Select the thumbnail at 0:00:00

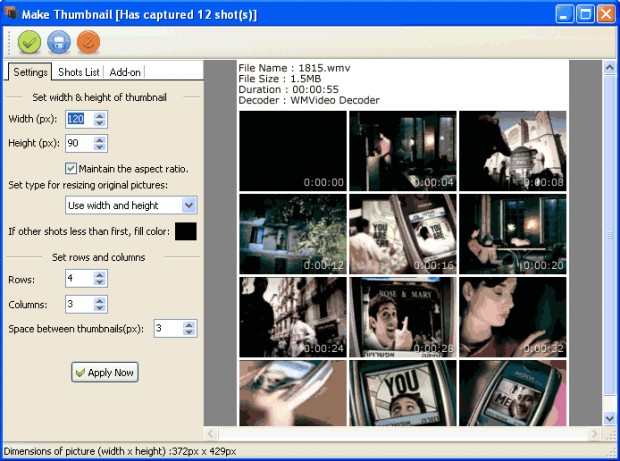tap(293, 151)
